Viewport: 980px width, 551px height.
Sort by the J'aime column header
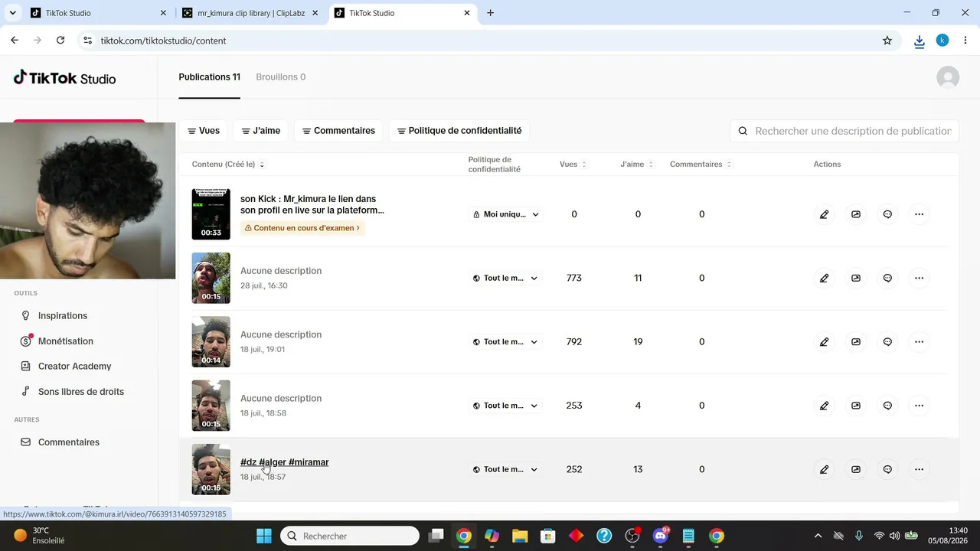(637, 165)
